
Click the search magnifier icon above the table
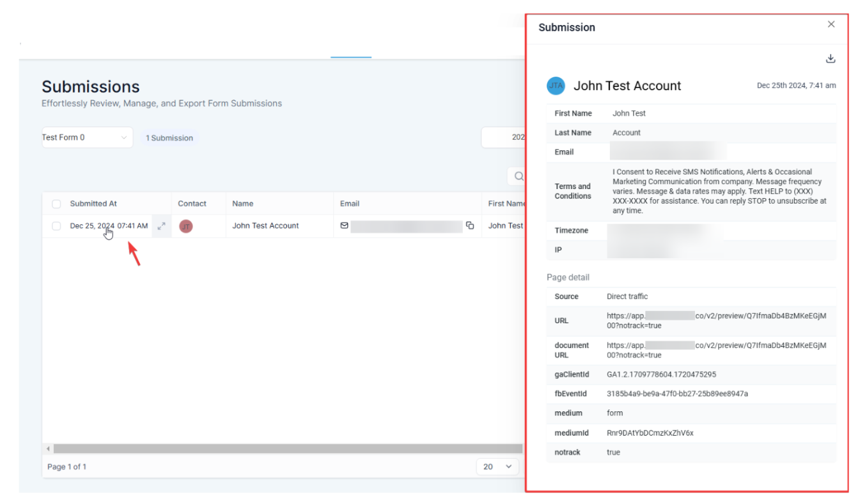519,176
